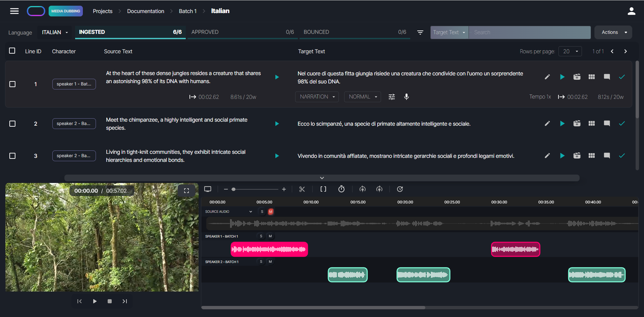This screenshot has width=644, height=317.
Task: Approve line 1 with the checkmark icon
Action: click(622, 77)
